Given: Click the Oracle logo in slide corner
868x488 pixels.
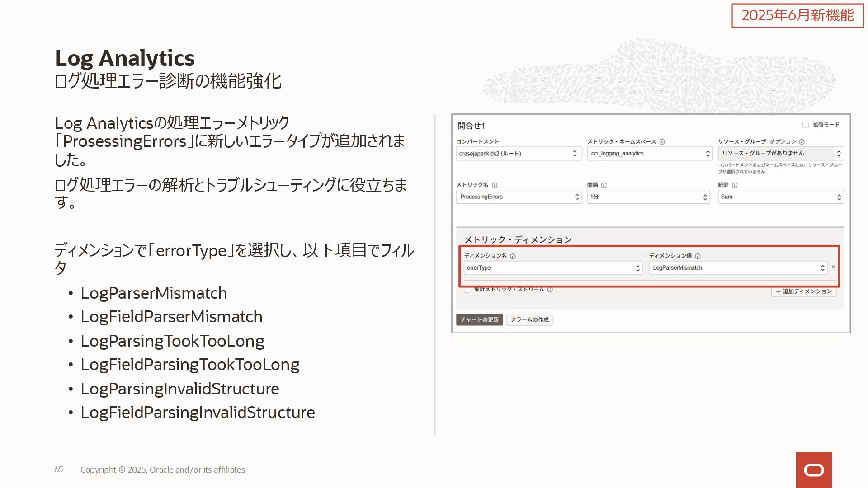Looking at the screenshot, I should [814, 470].
